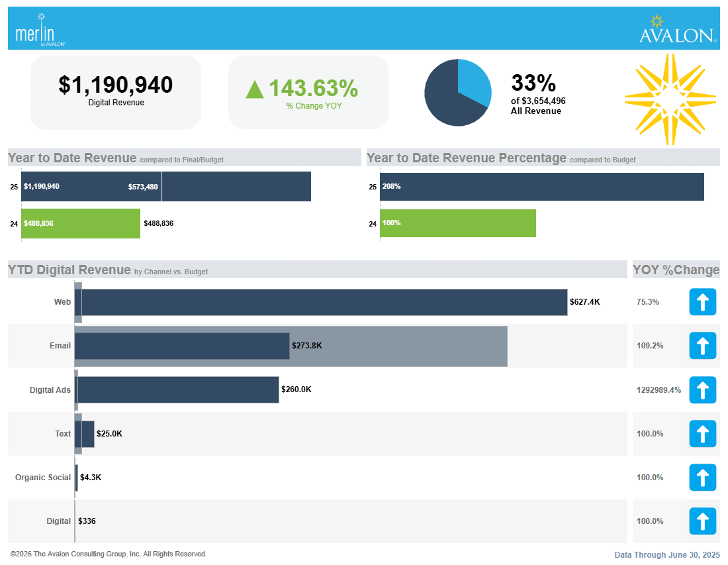Screen dimensions: 728x565
Task: Click the 75.3% YOY change value
Action: (648, 302)
